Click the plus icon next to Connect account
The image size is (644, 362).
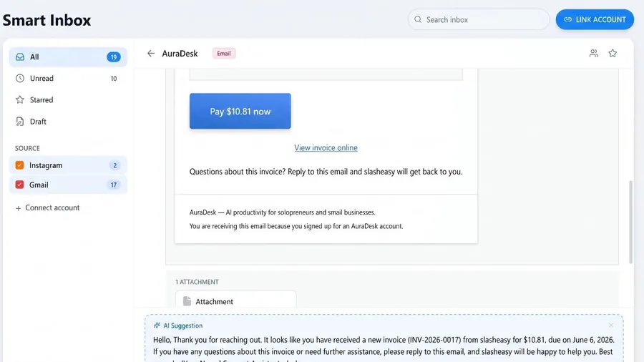tap(18, 208)
